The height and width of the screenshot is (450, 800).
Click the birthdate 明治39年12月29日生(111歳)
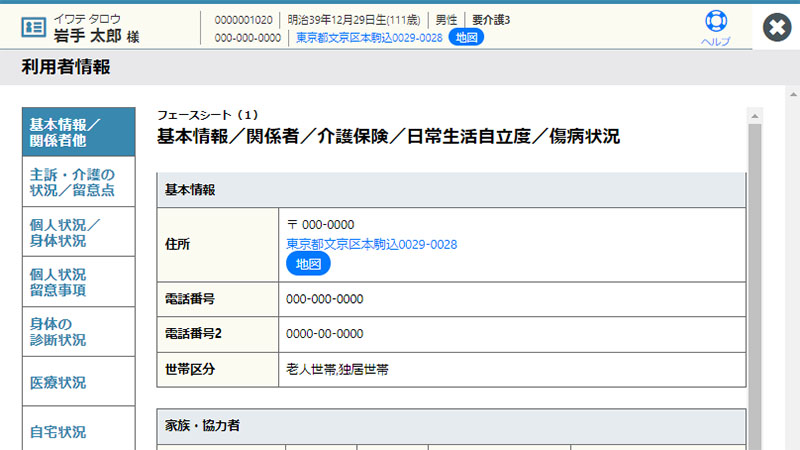tap(354, 20)
